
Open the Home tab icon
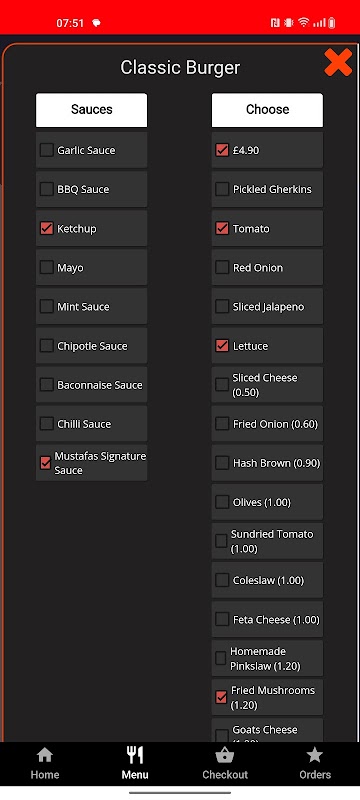[45, 755]
